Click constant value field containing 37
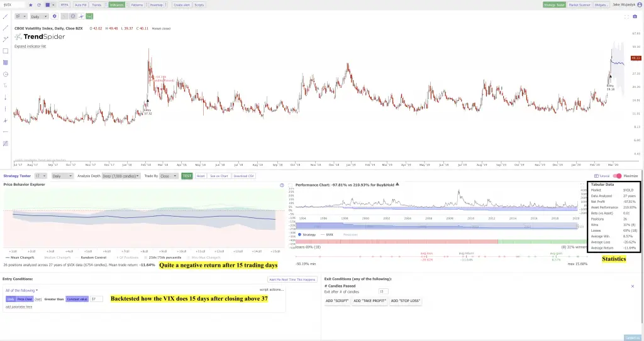 [x=96, y=299]
